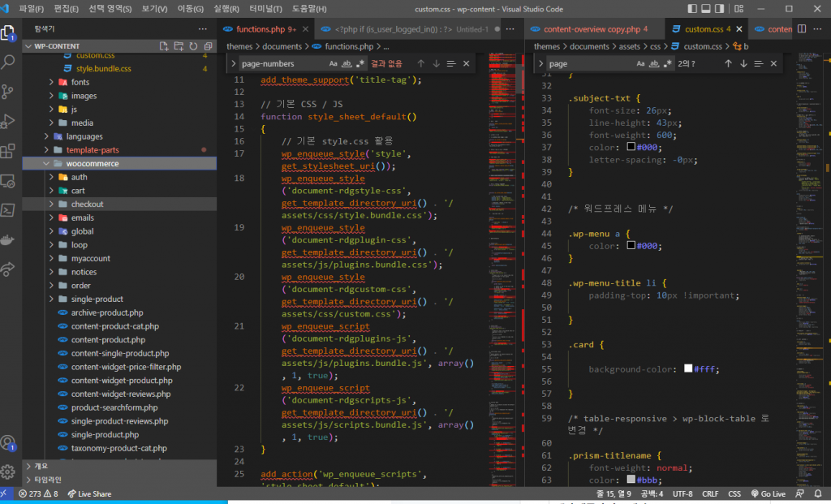
Task: Go to next match in right find widget
Action: coord(743,63)
